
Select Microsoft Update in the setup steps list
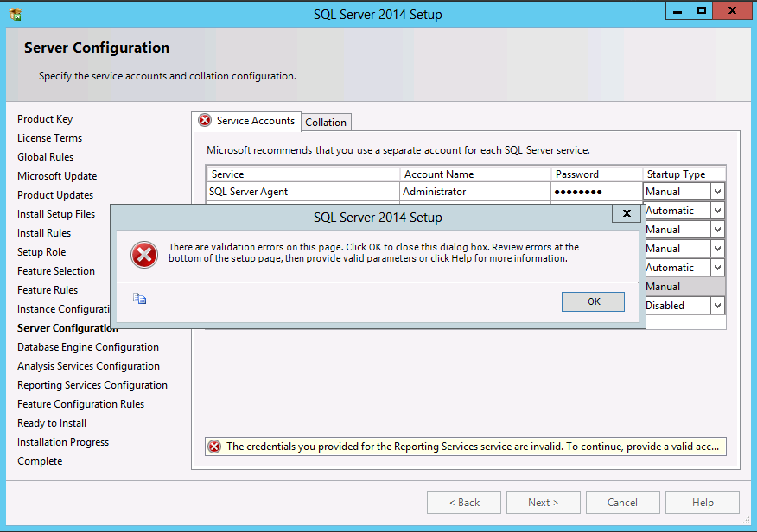tap(57, 176)
